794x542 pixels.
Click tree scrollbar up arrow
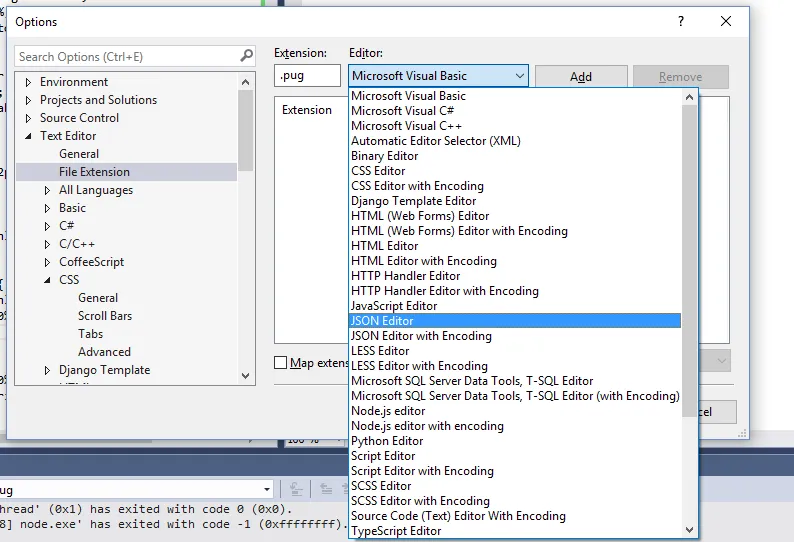(x=246, y=82)
